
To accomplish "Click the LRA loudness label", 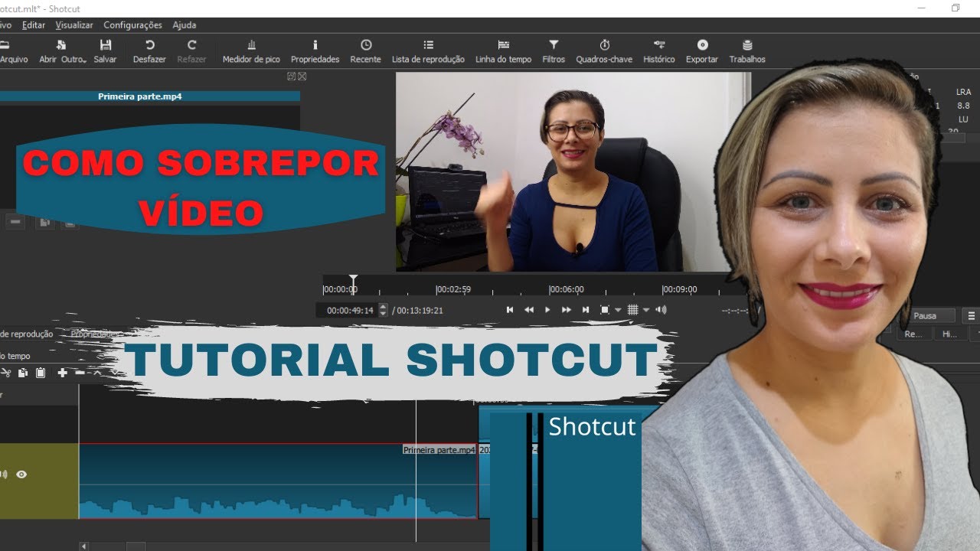I will pyautogui.click(x=963, y=92).
